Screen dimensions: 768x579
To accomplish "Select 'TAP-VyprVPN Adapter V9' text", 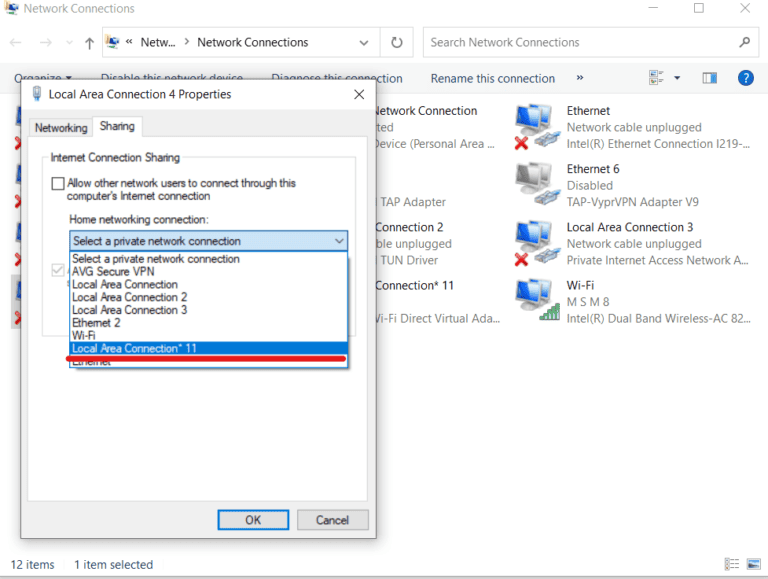I will click(632, 202).
